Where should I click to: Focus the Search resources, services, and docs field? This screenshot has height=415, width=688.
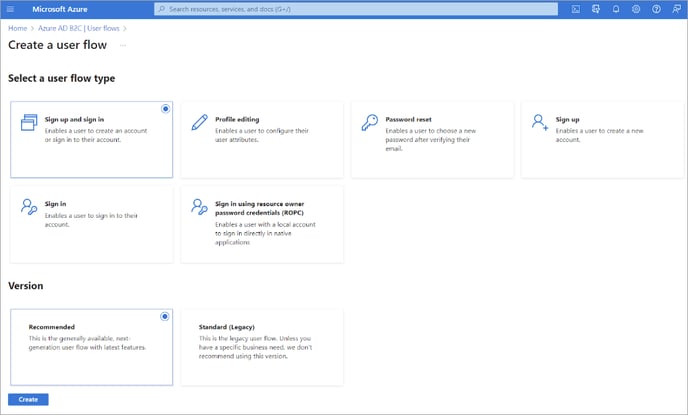[x=356, y=9]
